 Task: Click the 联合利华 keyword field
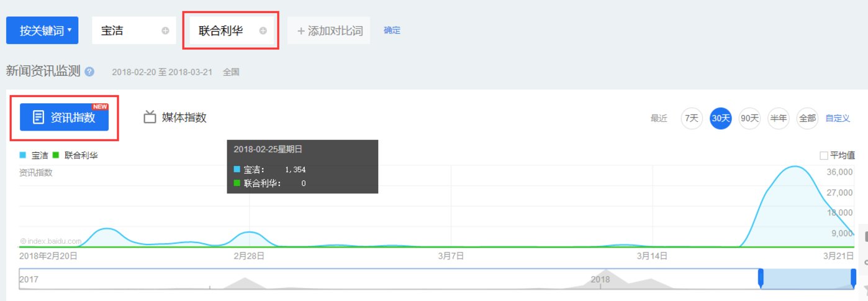point(232,30)
